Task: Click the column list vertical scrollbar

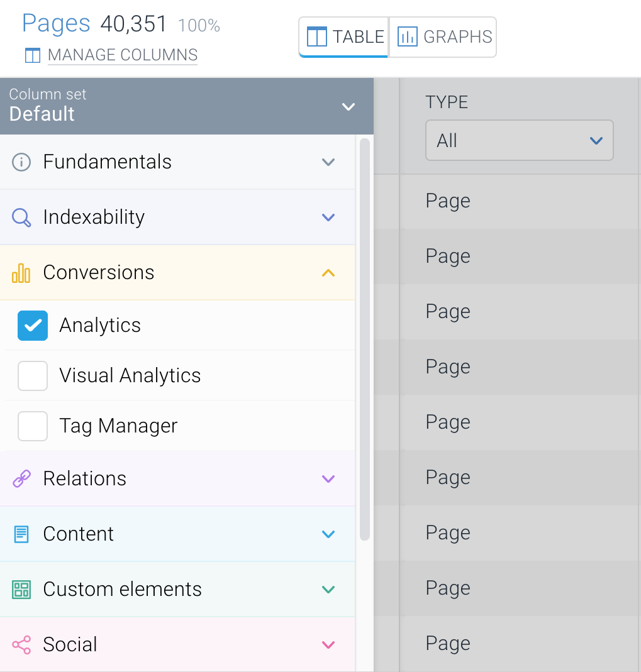Action: point(365,339)
